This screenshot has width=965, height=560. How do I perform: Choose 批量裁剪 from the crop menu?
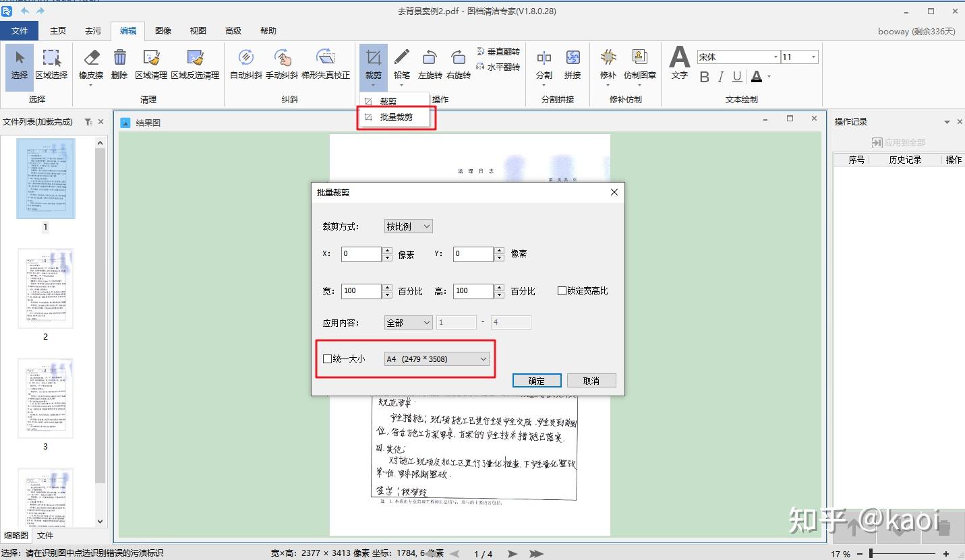[397, 117]
